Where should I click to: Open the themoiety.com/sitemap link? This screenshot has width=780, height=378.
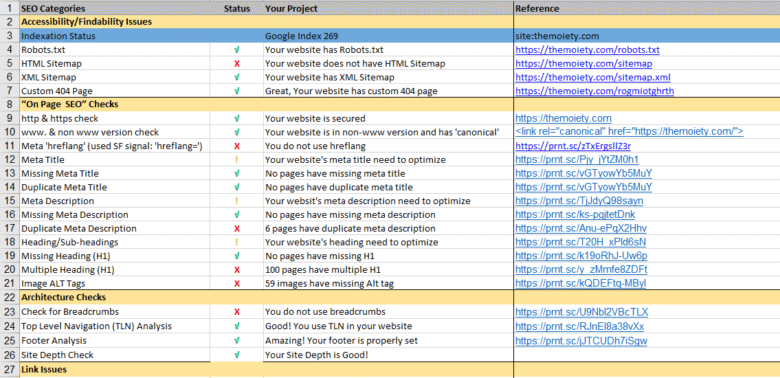[x=584, y=64]
